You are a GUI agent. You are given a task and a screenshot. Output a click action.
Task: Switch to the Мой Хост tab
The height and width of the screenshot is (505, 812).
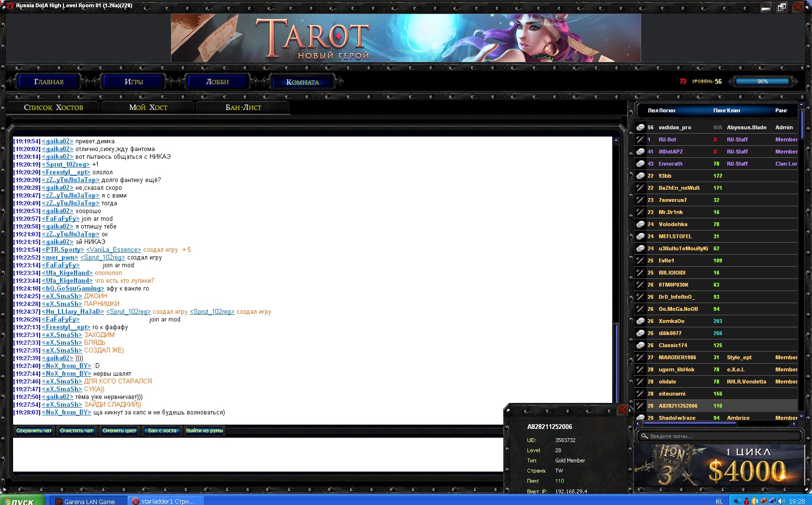tap(148, 107)
